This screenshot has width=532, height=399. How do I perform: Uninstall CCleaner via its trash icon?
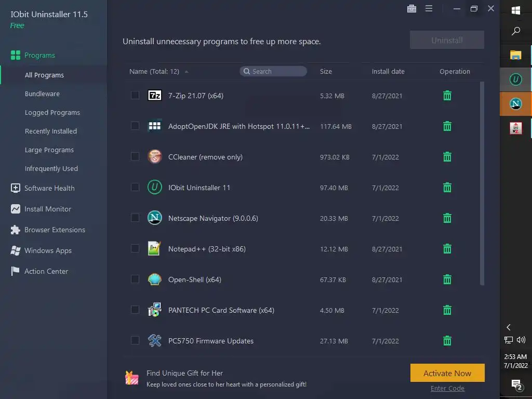tap(447, 157)
